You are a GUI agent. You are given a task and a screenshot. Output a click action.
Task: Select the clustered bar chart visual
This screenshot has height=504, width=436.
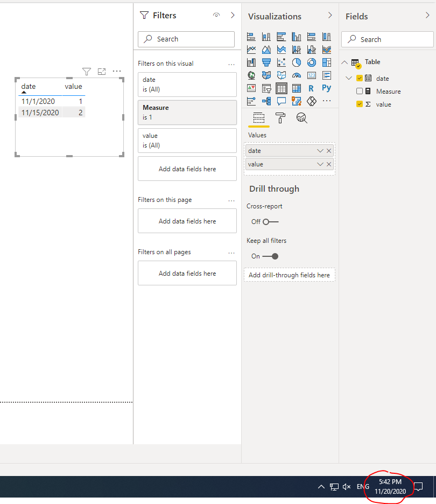[x=282, y=37]
